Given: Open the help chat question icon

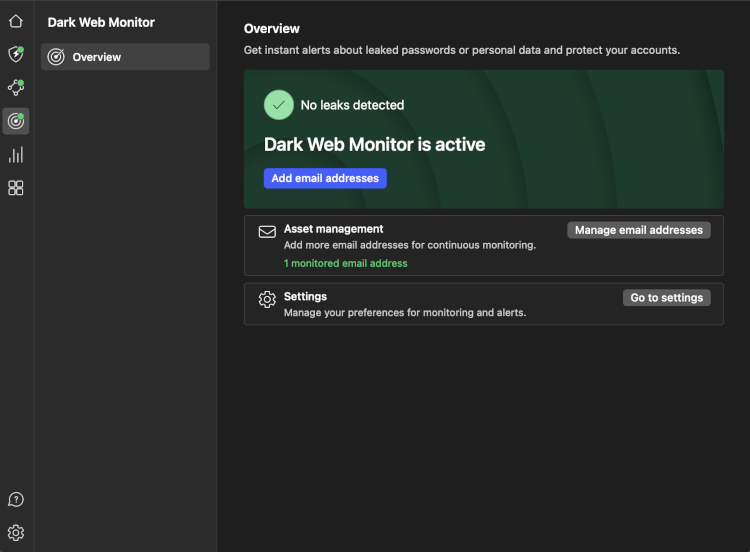Looking at the screenshot, I should 16,499.
